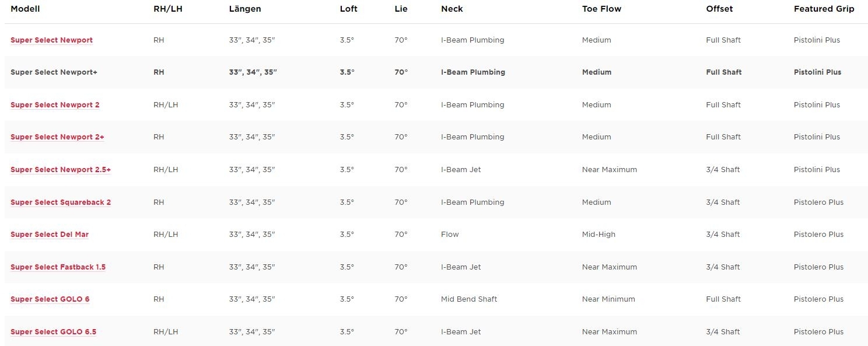The height and width of the screenshot is (346, 868).
Task: Open the Super Select Del Mar link
Action: [50, 235]
